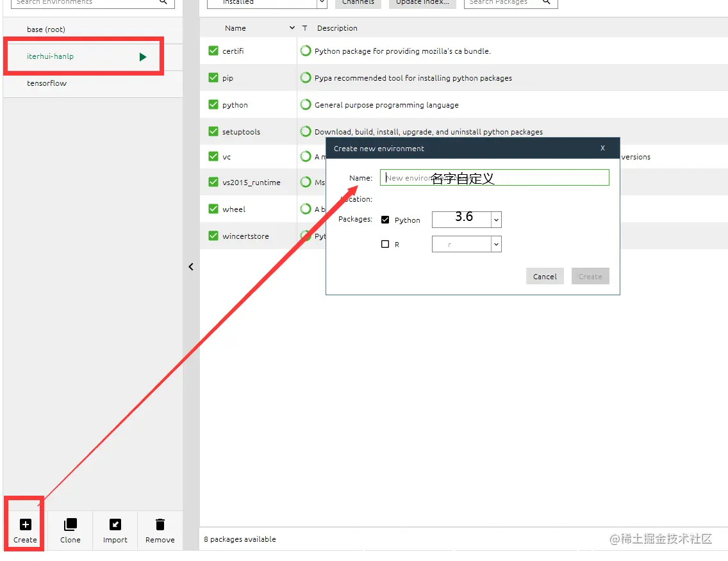Click the dialog's grey Create button

coord(590,276)
